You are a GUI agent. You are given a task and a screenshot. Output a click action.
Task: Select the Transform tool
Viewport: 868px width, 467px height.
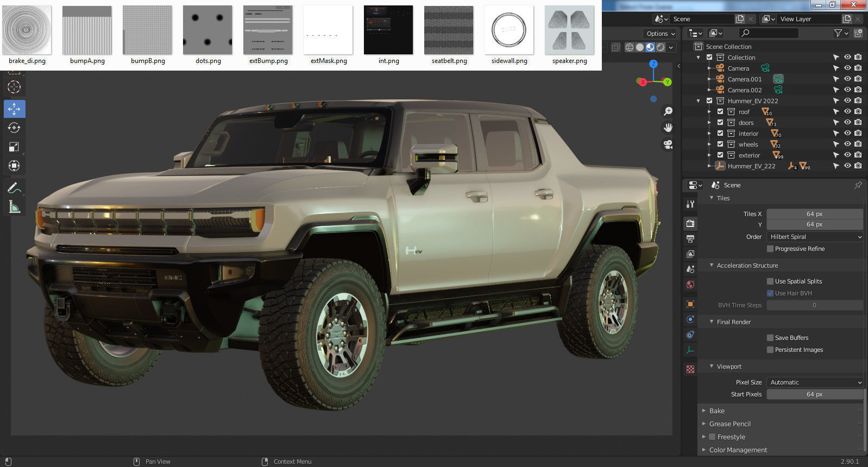click(x=14, y=166)
